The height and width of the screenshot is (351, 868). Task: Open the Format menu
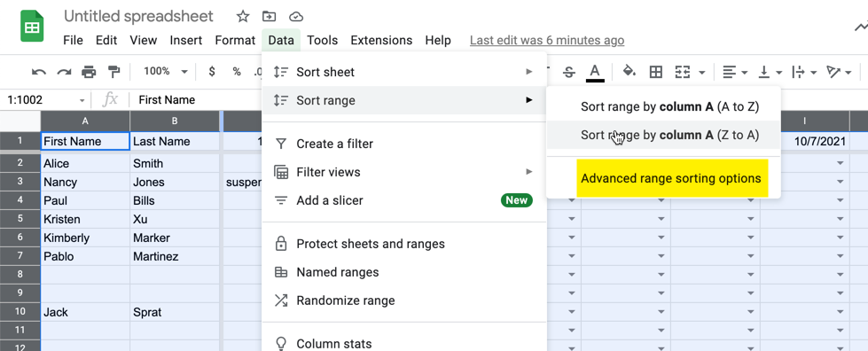pos(235,41)
